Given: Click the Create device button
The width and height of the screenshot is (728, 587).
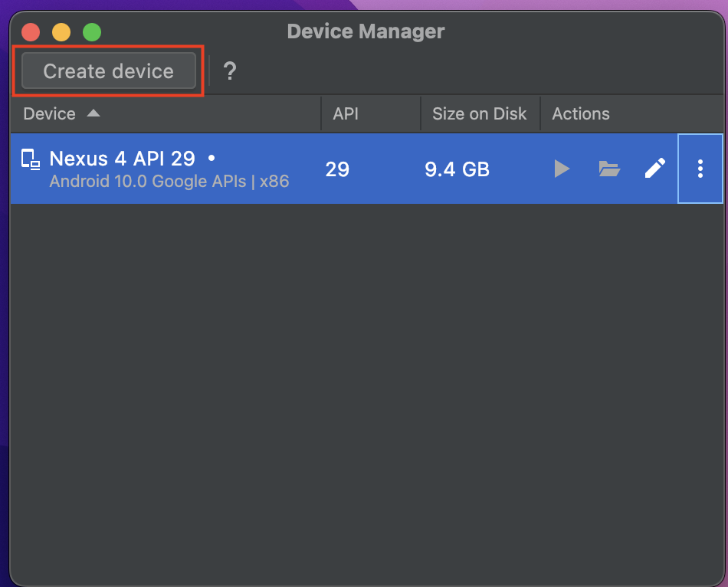Looking at the screenshot, I should (108, 71).
